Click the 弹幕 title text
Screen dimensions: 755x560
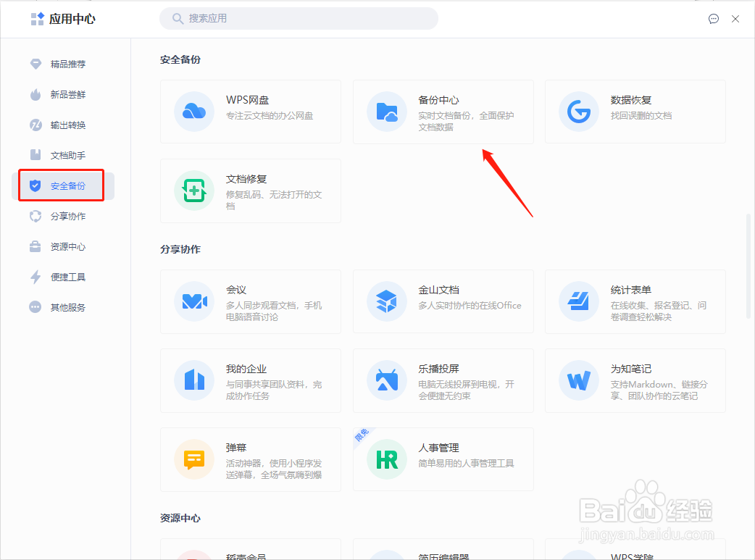(236, 448)
